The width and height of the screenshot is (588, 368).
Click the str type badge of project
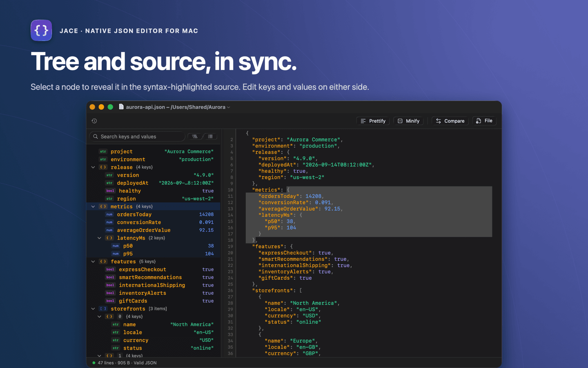pos(103,152)
